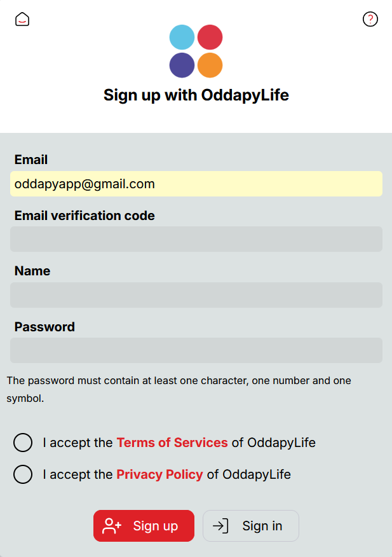Viewport: 392px width, 557px height.
Task: Click the password requirements hint text
Action: 178,388
